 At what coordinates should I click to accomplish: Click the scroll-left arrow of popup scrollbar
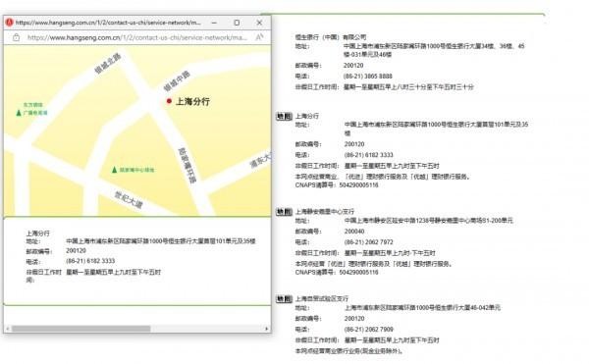pos(7,329)
